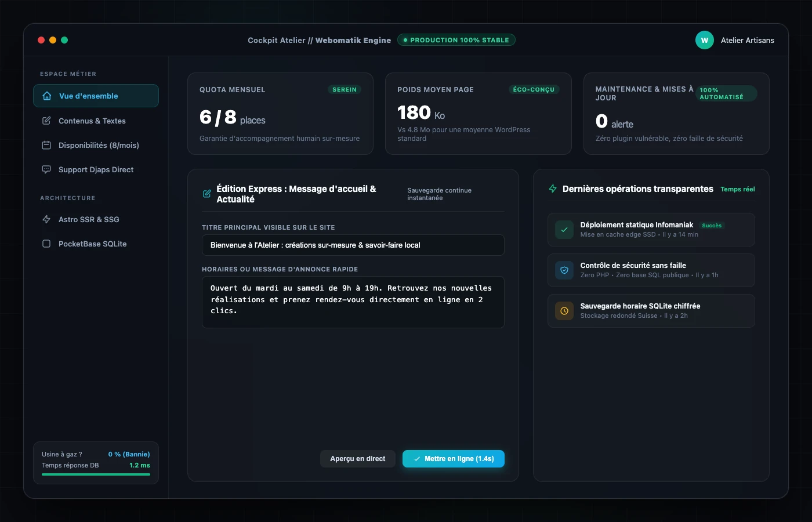The height and width of the screenshot is (522, 812).
Task: Click the green W avatar circle
Action: (705, 40)
